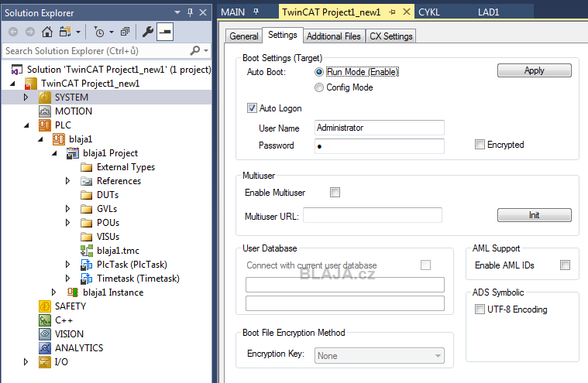Click the blaja1 Instance icon
Image resolution: width=588 pixels, height=383 pixels.
coord(73,292)
